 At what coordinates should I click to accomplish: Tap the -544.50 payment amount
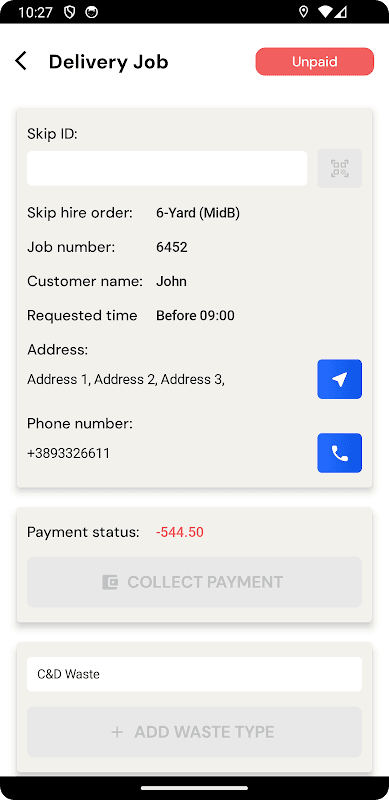pos(180,532)
